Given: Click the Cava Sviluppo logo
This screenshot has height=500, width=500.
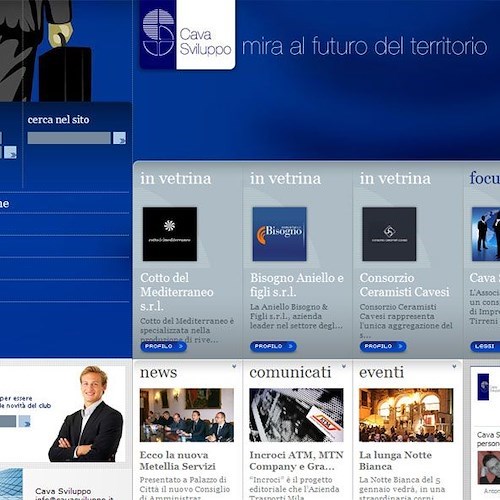Looking at the screenshot, I should click(187, 35).
